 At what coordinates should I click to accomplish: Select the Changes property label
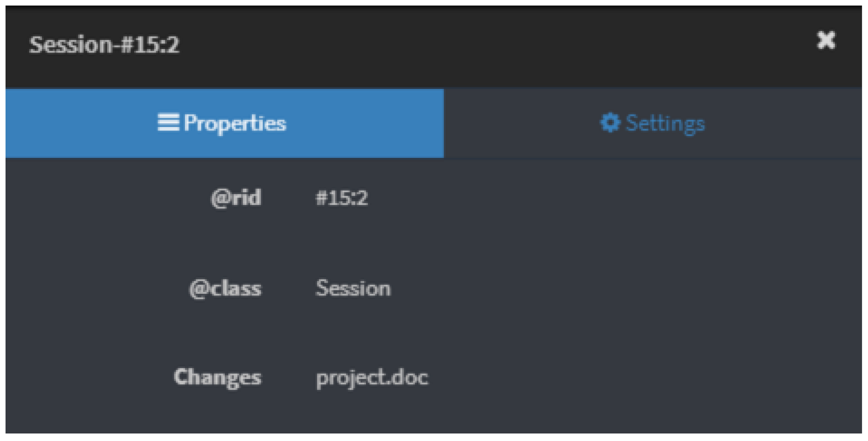(x=217, y=377)
